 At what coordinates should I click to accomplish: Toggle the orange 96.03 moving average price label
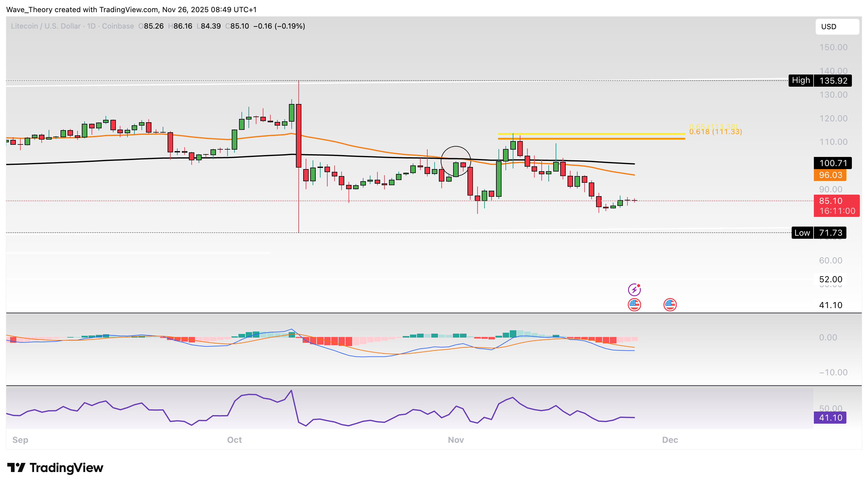[830, 175]
